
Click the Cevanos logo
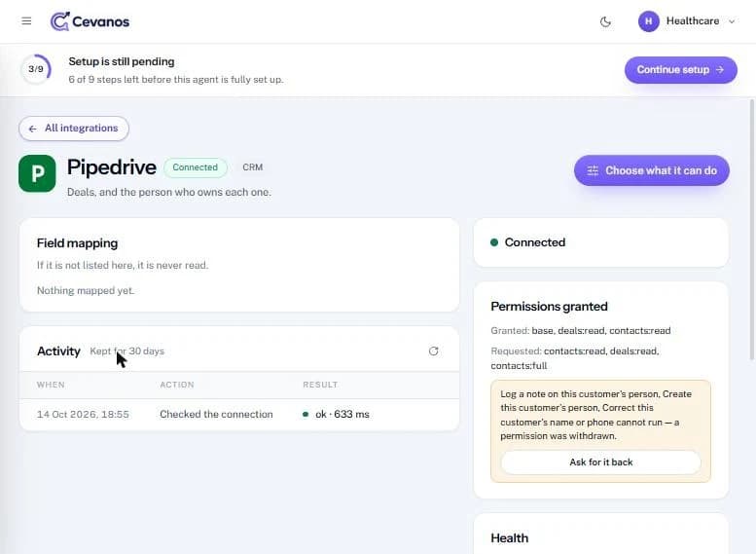pos(90,21)
